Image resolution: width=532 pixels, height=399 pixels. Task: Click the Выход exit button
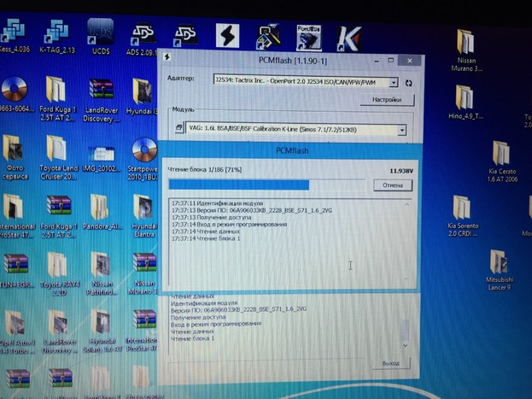tap(390, 363)
